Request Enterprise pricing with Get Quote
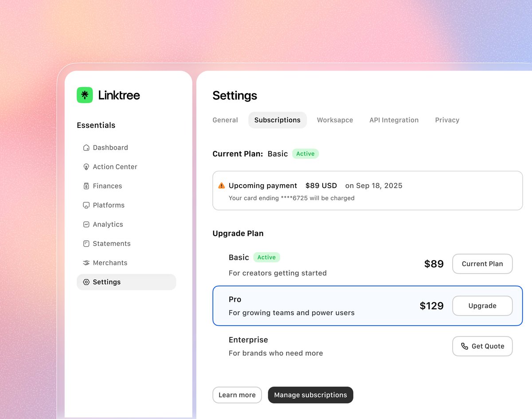 pyautogui.click(x=482, y=346)
